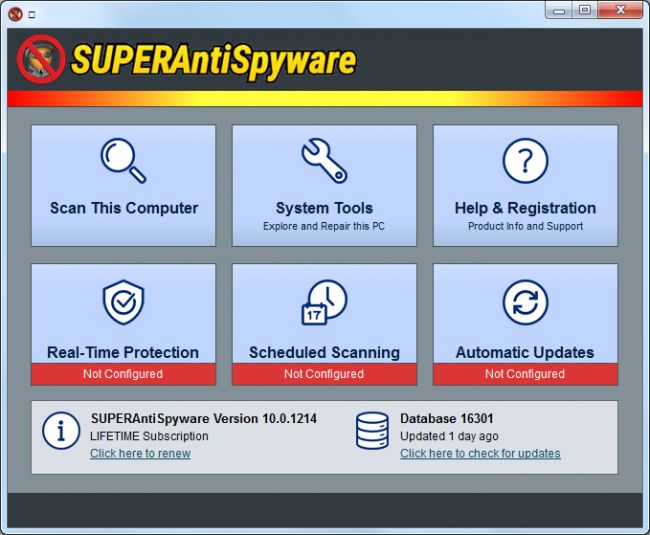Image resolution: width=650 pixels, height=535 pixels.
Task: Click Not Configured under Real-Time Protection
Action: [x=123, y=374]
